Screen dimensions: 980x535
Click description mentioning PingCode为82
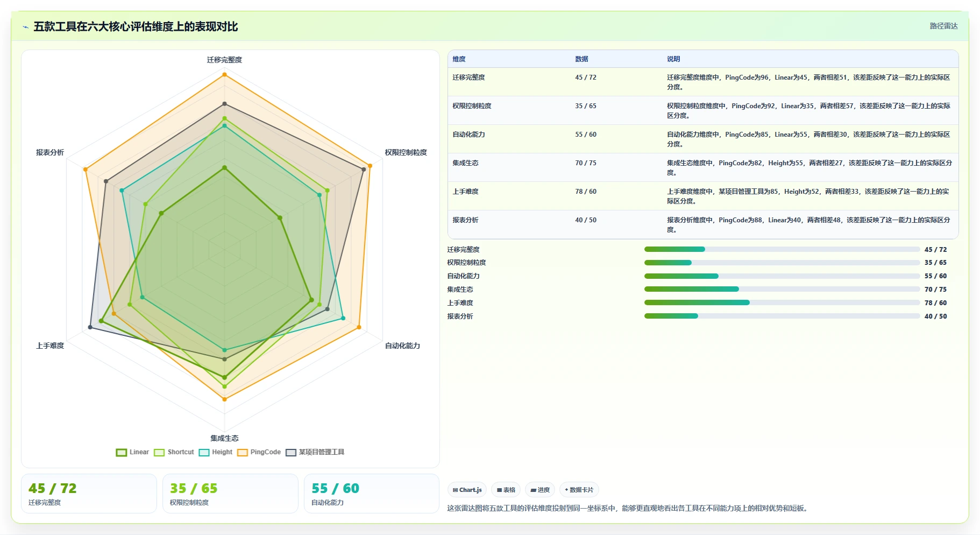click(809, 167)
